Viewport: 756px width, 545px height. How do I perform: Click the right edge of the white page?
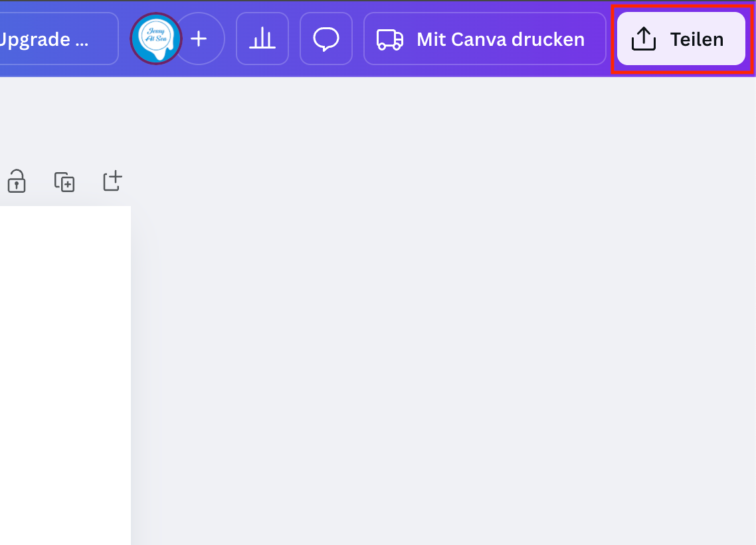128,372
